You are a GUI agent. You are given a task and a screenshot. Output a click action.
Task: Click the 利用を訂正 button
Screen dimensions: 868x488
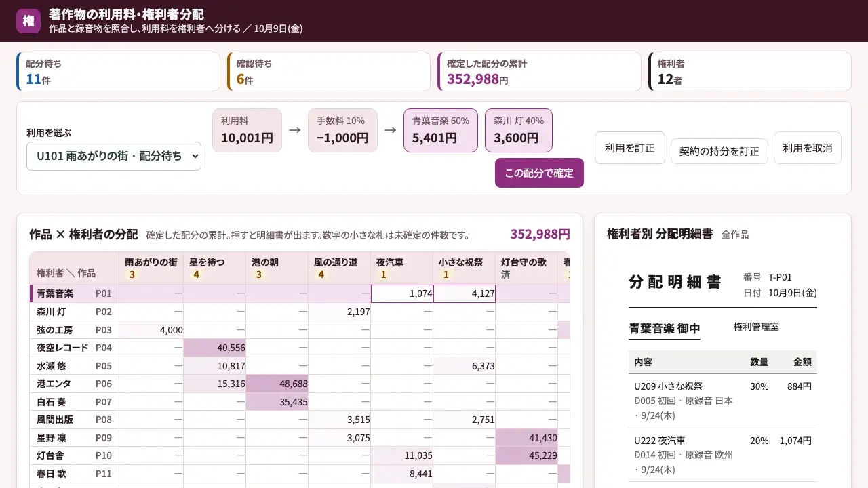(x=630, y=148)
